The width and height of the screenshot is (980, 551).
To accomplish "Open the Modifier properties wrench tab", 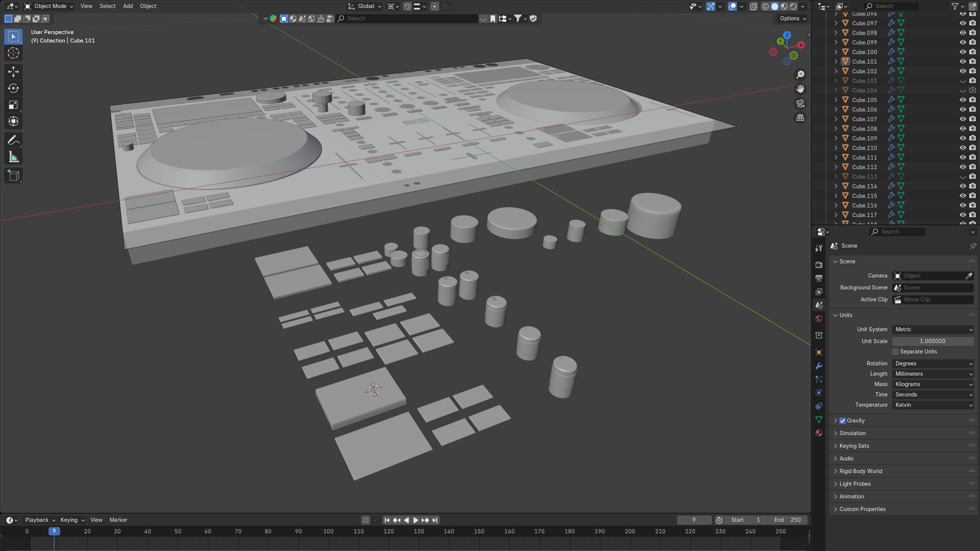I will [819, 366].
